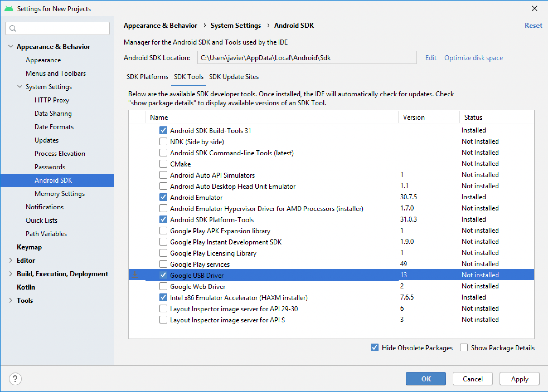Collapse the Appearance & Behavior section
Screen dimensions: 548x392
click(11, 46)
